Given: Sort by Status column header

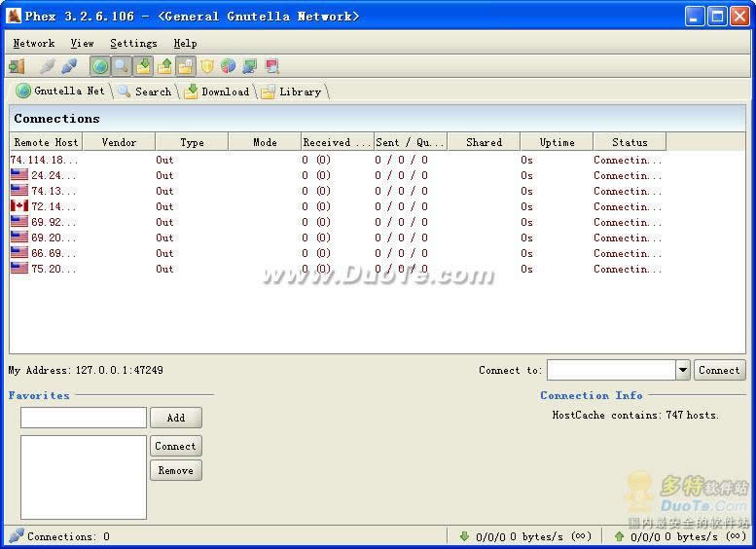Looking at the screenshot, I should pos(630,142).
